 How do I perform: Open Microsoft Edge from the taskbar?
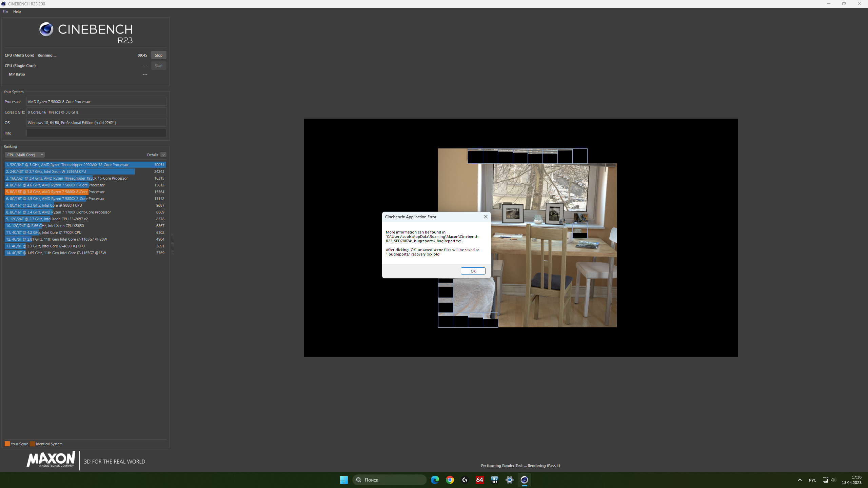tap(435, 480)
